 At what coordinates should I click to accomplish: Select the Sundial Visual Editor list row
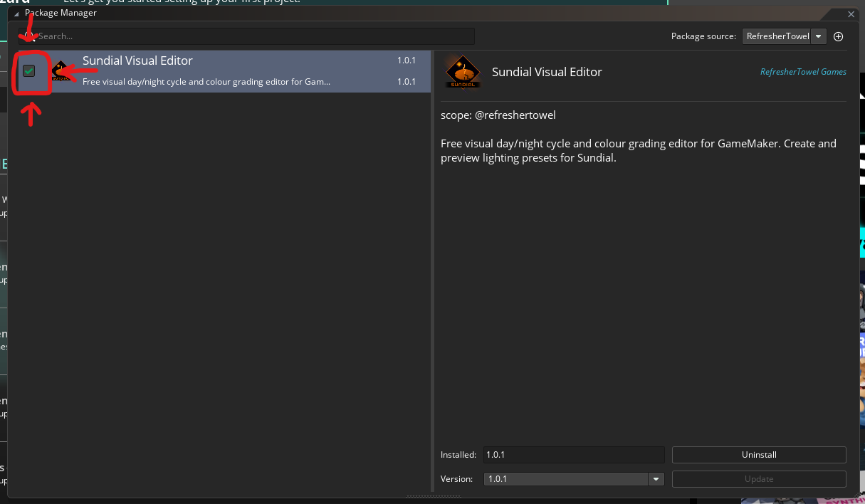tap(224, 71)
